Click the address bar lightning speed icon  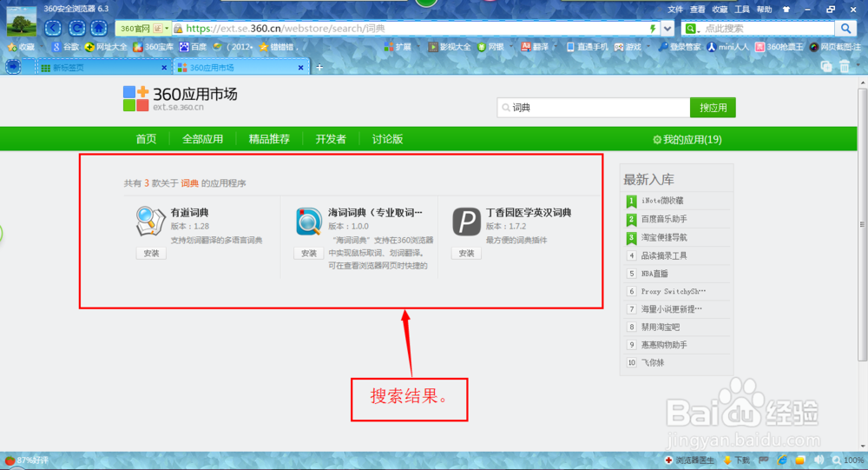pyautogui.click(x=654, y=29)
